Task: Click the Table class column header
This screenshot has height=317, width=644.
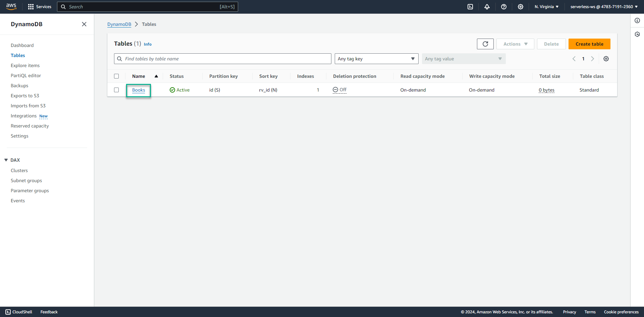Action: click(x=592, y=76)
